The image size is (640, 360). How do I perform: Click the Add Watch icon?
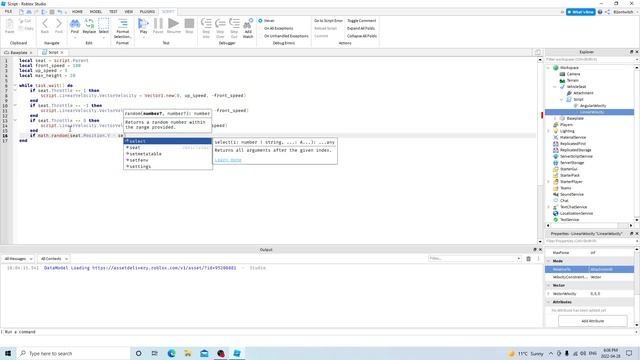tap(248, 24)
